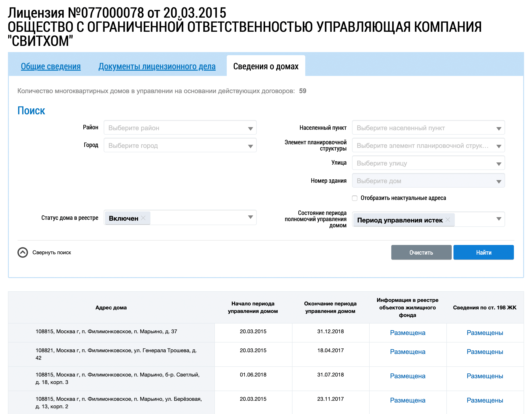Click the house count value 59
This screenshot has height=414, width=532.
click(x=303, y=91)
